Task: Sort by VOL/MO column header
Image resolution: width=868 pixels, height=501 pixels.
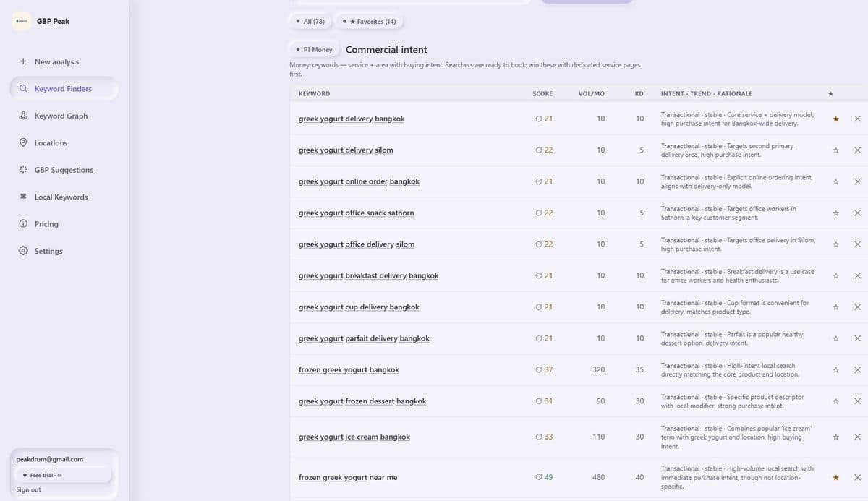Action: tap(592, 94)
